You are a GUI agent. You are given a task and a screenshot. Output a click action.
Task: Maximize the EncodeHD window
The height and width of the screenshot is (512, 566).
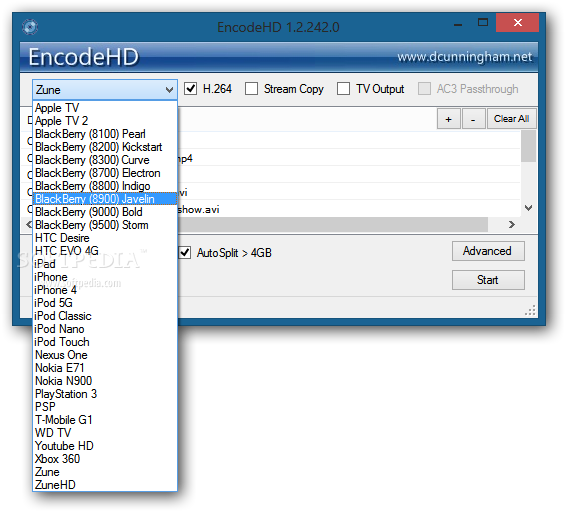pos(483,23)
